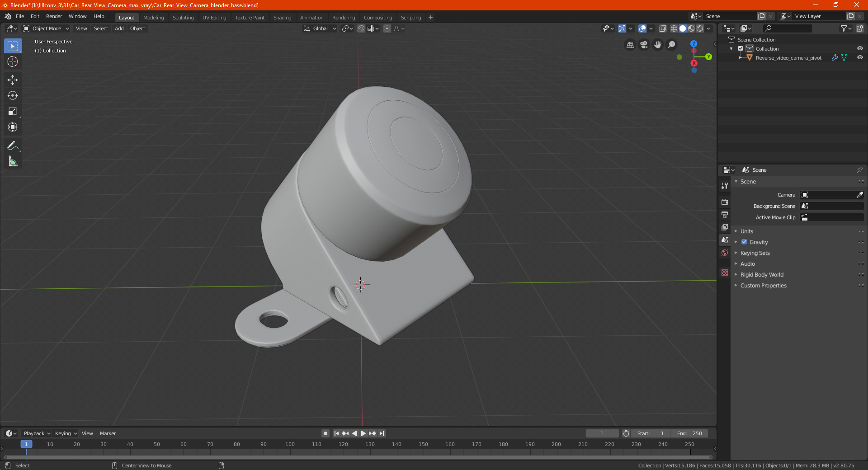
Task: Select the Rotate tool
Action: pyautogui.click(x=13, y=96)
